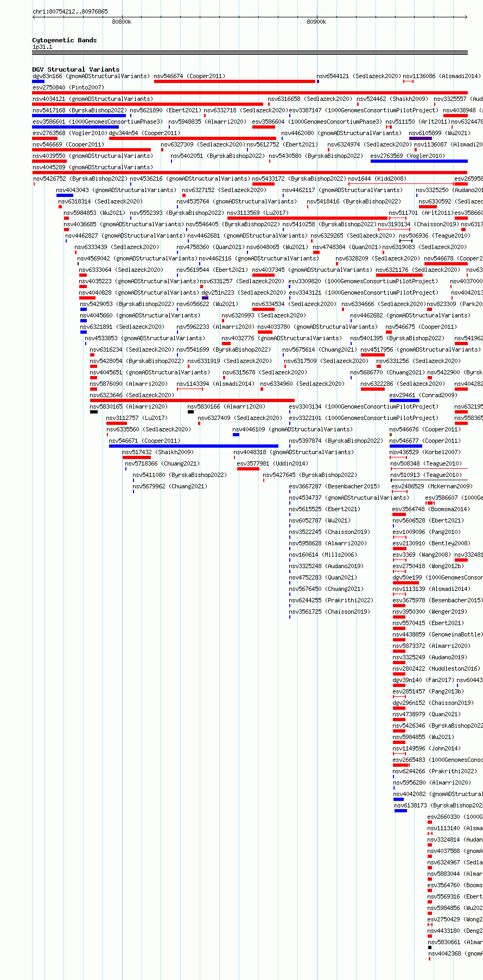Click the long red bar under nsv6323646
The image size is (483, 980).
click(x=192, y=400)
